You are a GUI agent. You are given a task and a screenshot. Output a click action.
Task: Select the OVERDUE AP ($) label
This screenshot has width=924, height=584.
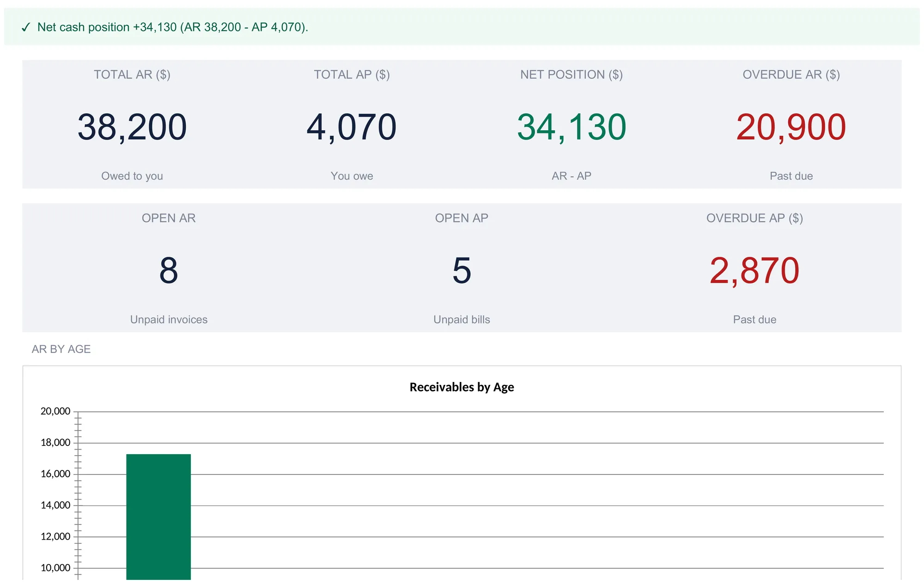755,218
